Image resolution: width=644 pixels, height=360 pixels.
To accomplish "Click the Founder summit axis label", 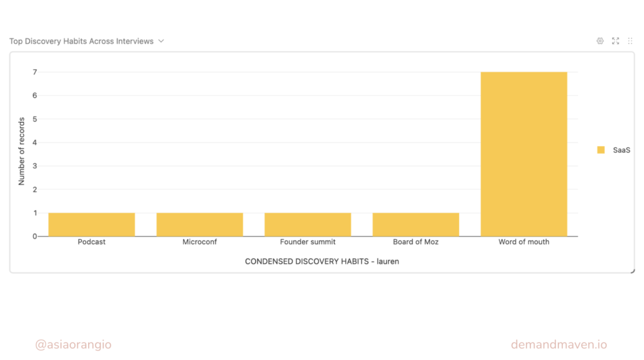I will click(308, 242).
